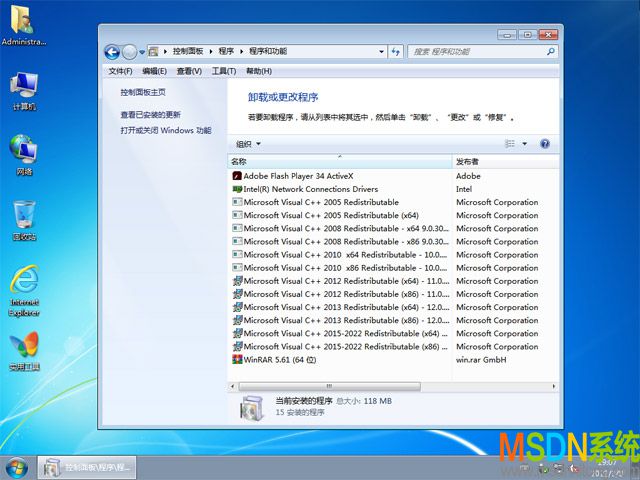This screenshot has height=480, width=640.
Task: Click icon of Visual C++ 2005 Redistributable (x64)
Action: (x=237, y=215)
